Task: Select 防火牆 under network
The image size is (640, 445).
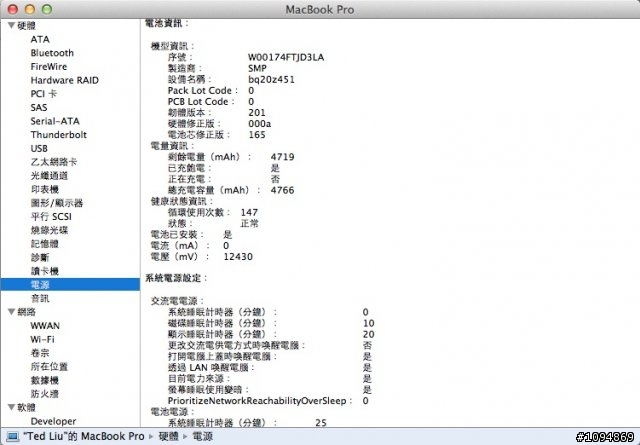Action: [x=45, y=394]
